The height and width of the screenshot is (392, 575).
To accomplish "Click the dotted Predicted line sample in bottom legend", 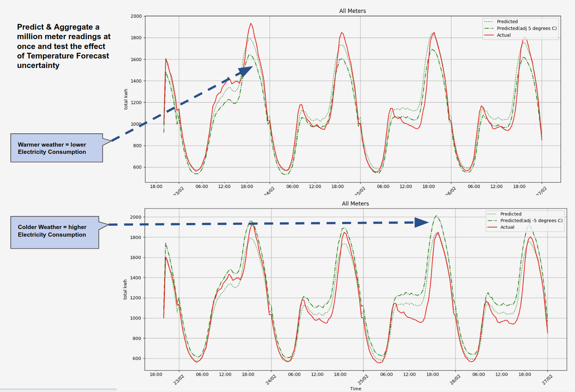I will coord(492,214).
